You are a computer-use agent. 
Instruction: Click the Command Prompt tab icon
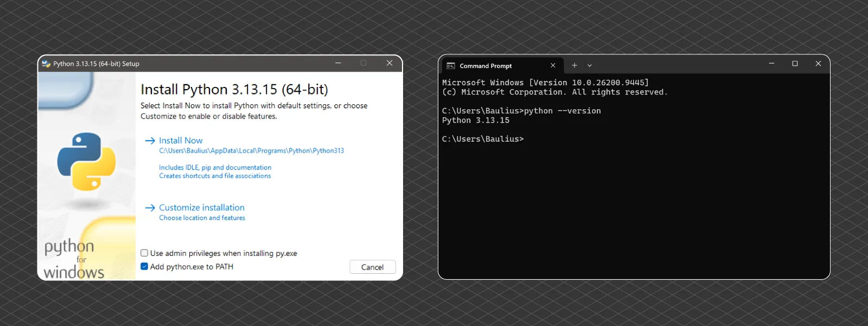(451, 66)
